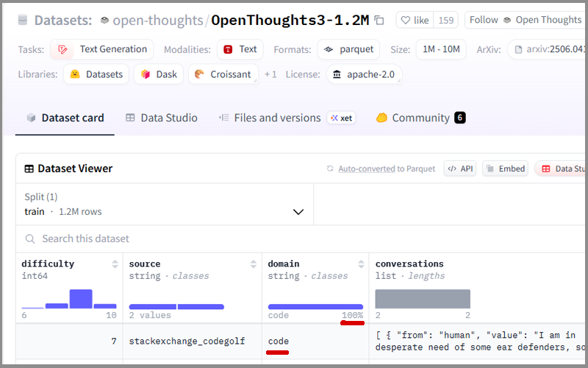Sort by the difficulty column arrows
Screen dimensions: 588x368
(x=115, y=264)
